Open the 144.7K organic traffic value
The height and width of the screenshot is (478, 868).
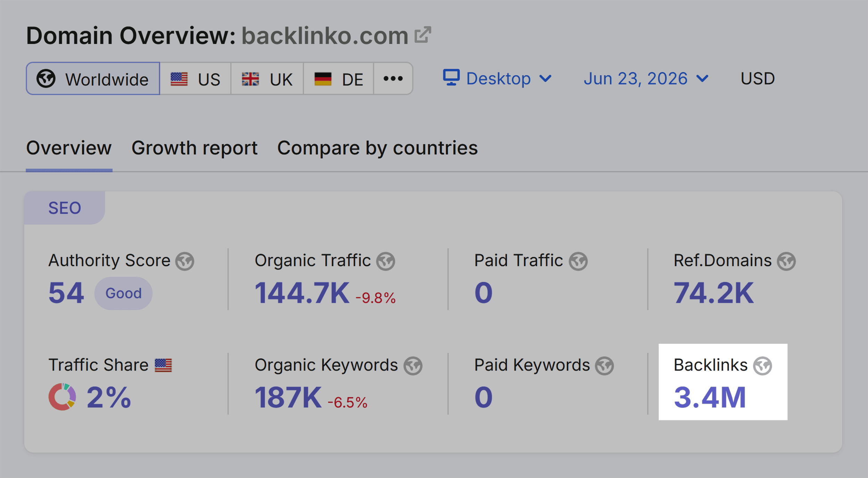(x=302, y=293)
